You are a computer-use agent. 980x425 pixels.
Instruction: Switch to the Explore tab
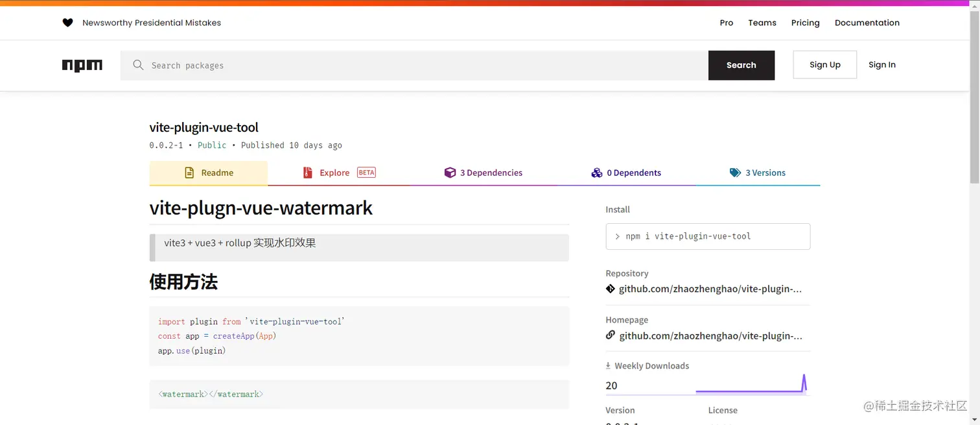[339, 173]
